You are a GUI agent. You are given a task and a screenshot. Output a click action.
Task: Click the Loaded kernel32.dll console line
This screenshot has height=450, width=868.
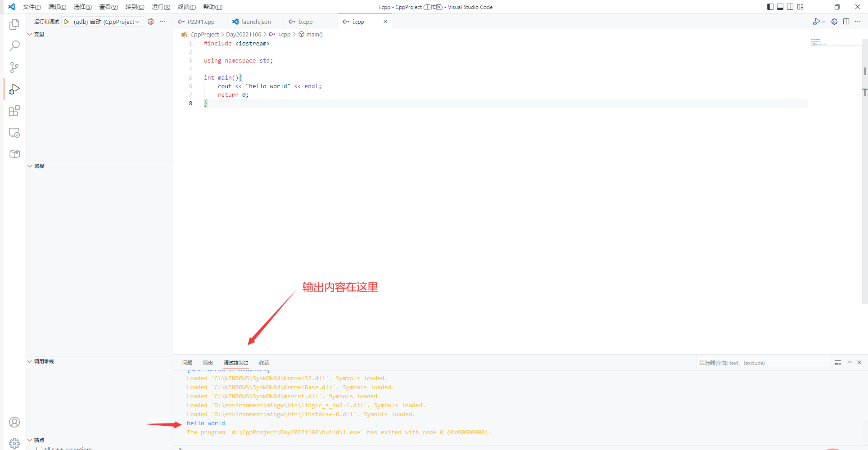click(x=287, y=378)
